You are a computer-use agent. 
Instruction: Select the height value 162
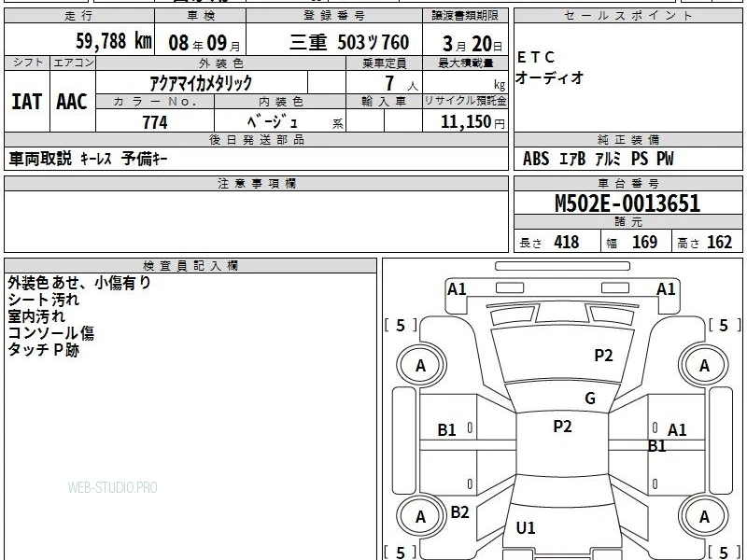(719, 242)
